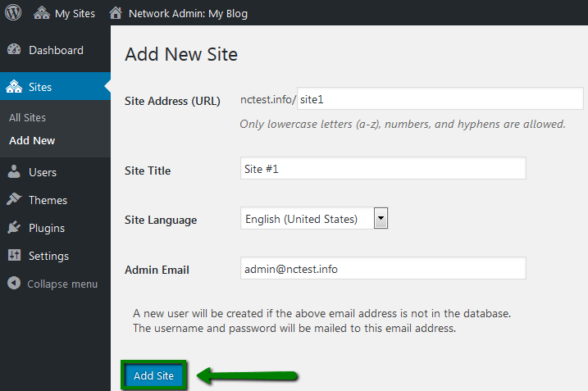Click the Dashboard gauge icon
This screenshot has width=588, height=391.
[14, 49]
